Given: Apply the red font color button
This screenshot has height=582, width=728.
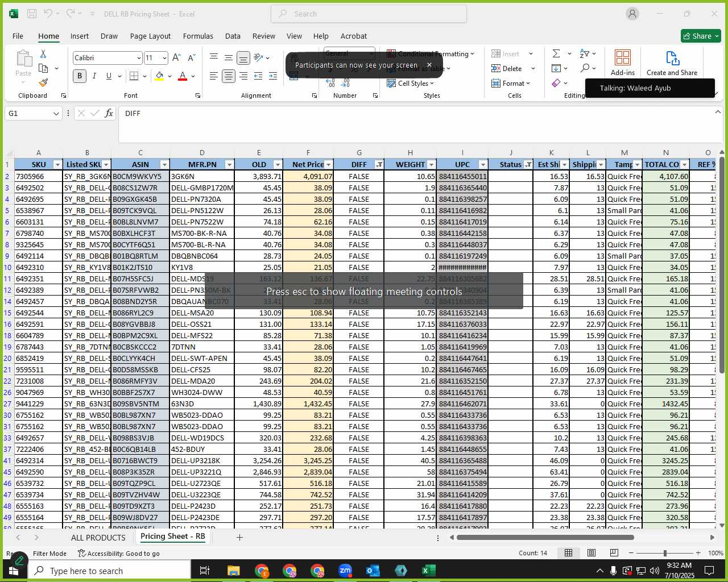Looking at the screenshot, I should click(x=183, y=76).
